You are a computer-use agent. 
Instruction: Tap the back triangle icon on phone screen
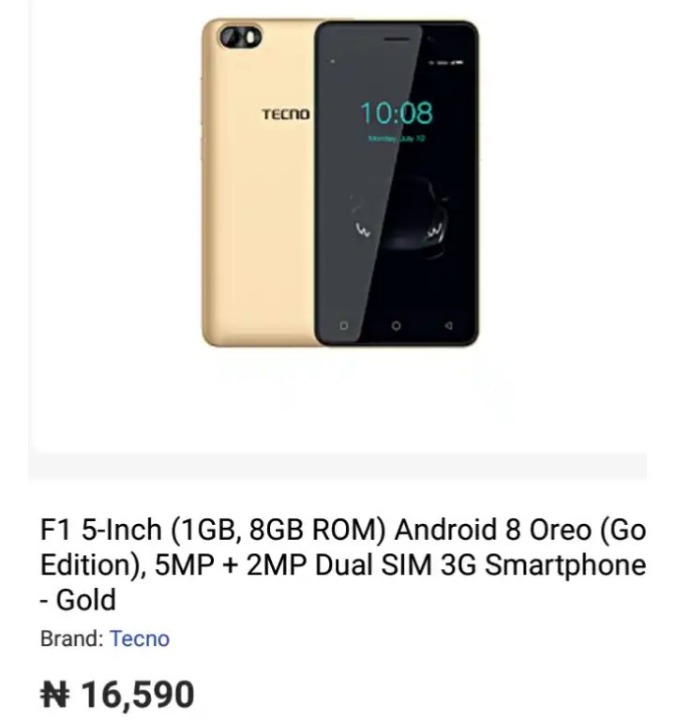pos(448,326)
